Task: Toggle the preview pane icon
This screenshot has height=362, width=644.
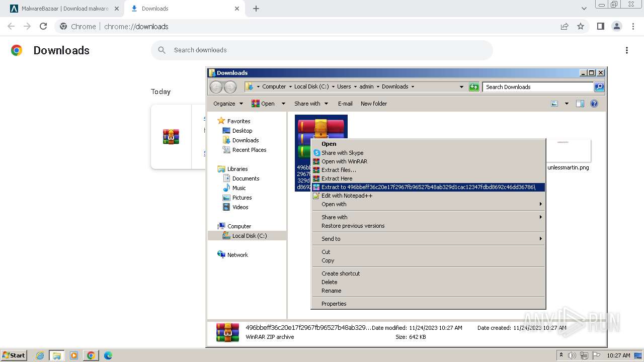Action: click(580, 104)
